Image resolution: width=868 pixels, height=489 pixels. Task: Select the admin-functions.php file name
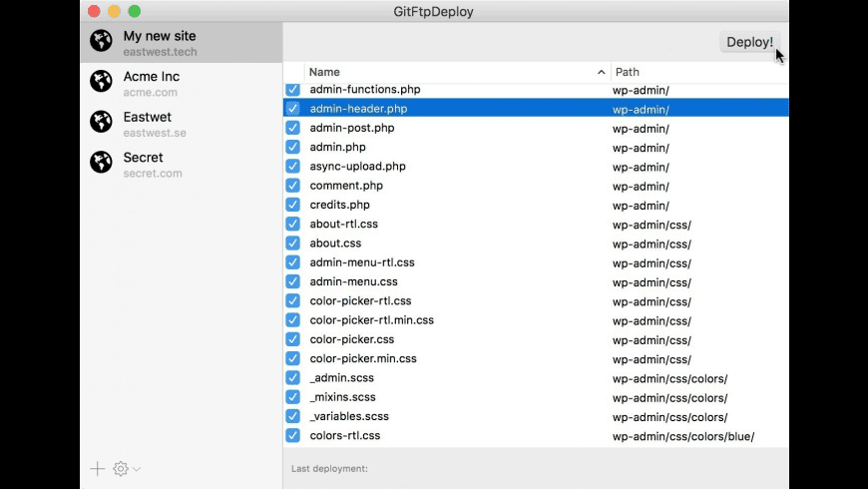coord(365,89)
